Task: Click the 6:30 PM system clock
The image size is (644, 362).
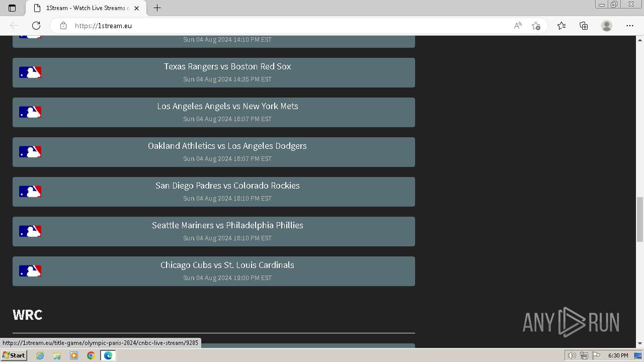Action: pos(618,355)
